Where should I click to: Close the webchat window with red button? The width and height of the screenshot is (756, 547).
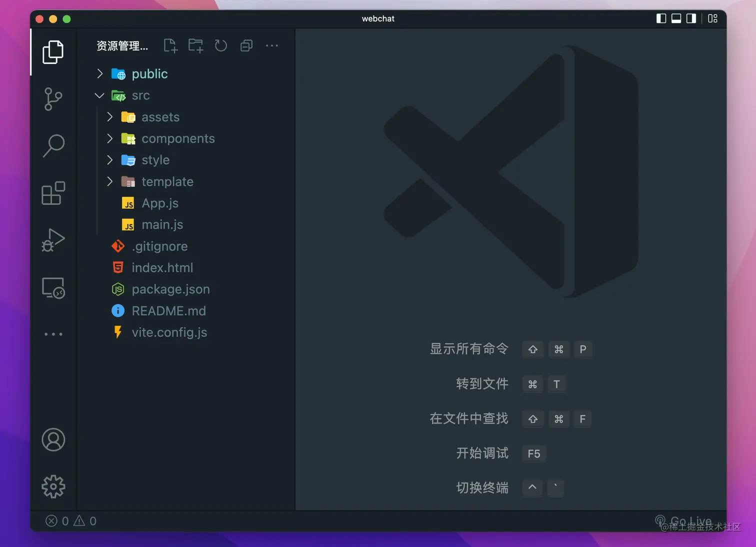(39, 19)
